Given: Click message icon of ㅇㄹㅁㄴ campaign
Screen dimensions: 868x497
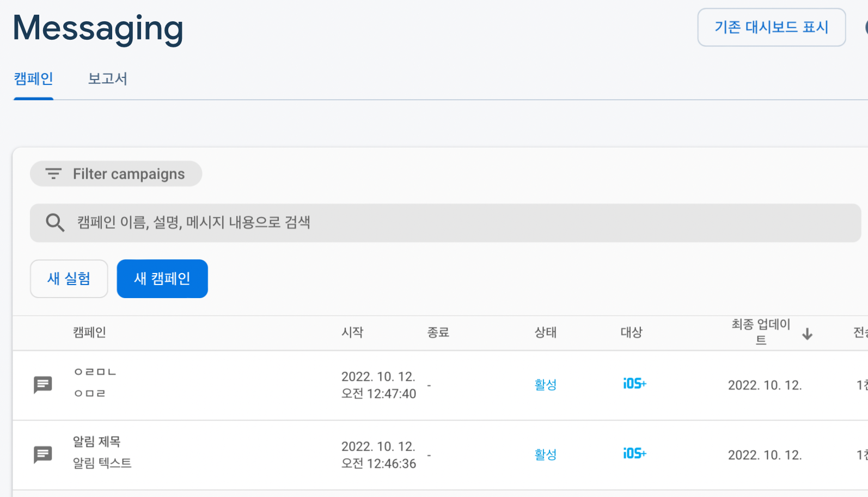Looking at the screenshot, I should (43, 385).
